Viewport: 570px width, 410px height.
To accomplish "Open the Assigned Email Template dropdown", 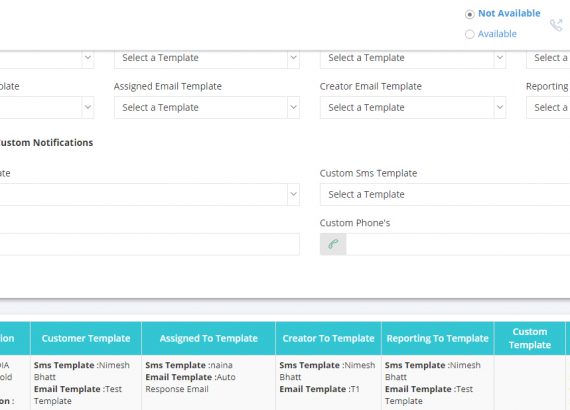I will click(207, 108).
